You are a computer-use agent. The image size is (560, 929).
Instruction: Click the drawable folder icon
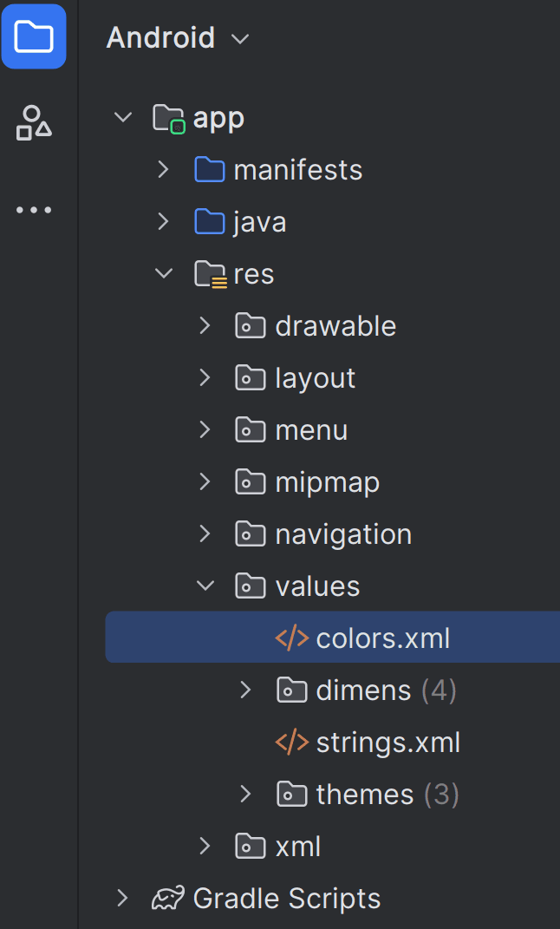[251, 326]
